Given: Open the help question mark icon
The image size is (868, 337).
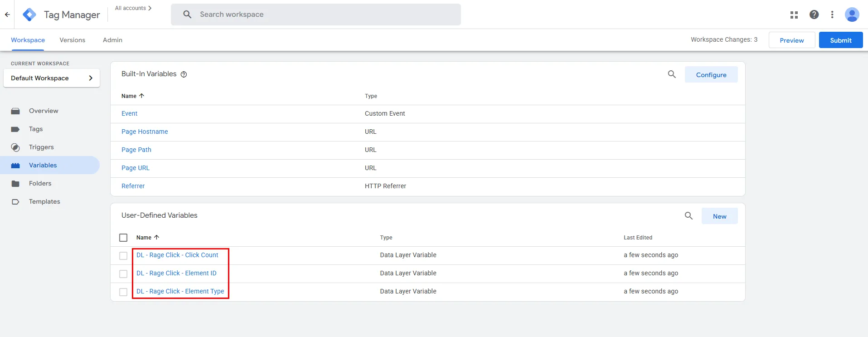Looking at the screenshot, I should [x=814, y=15].
